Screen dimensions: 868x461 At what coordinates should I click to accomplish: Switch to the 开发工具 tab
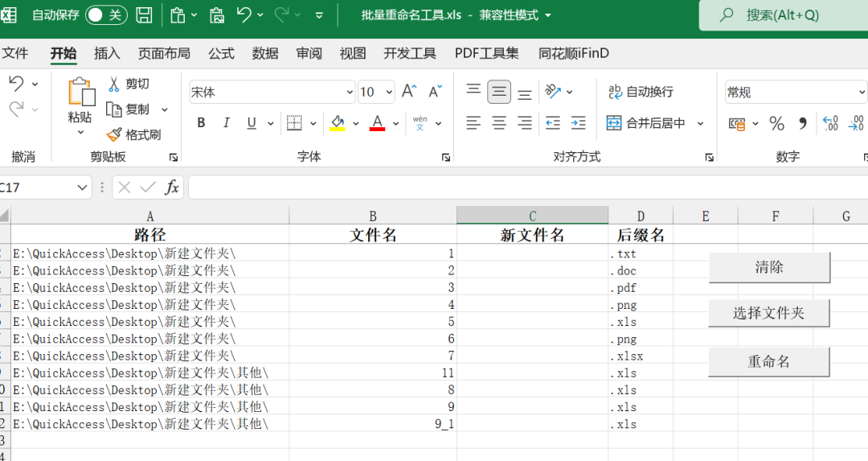410,53
